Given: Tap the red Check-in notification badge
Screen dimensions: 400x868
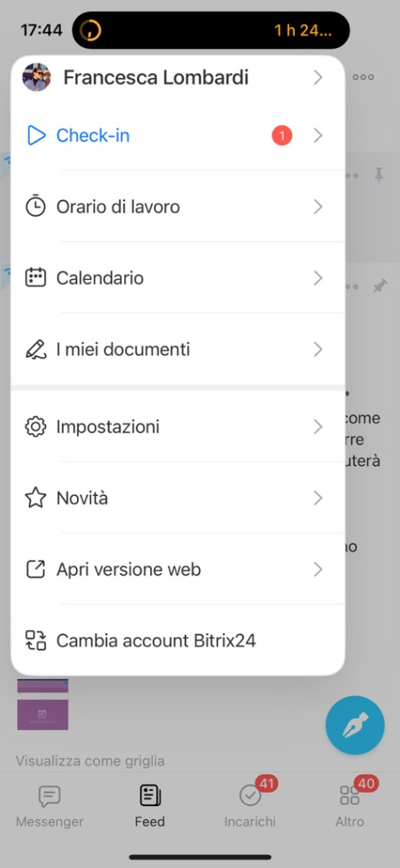Looking at the screenshot, I should [x=281, y=136].
